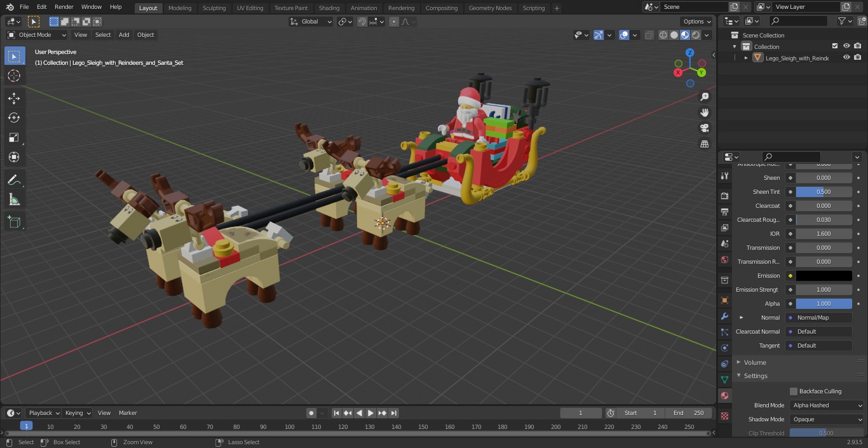868x448 pixels.
Task: Click the Options button in viewport header
Action: 697,22
